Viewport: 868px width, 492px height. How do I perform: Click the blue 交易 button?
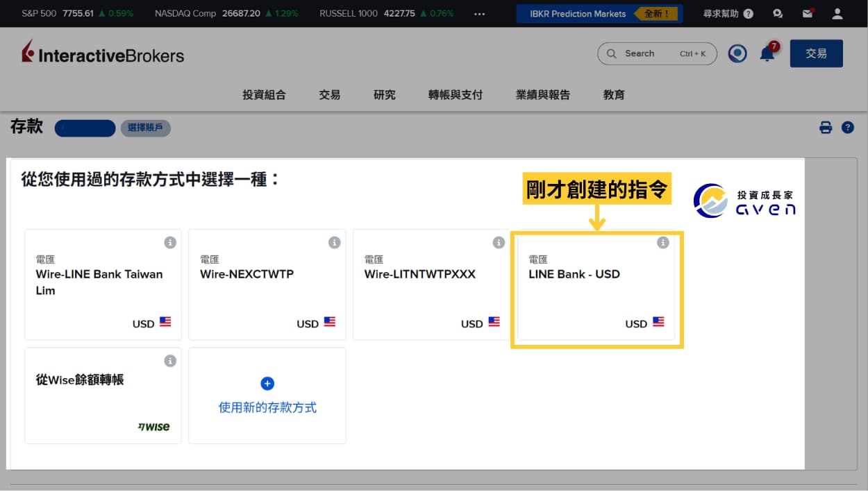[x=817, y=53]
